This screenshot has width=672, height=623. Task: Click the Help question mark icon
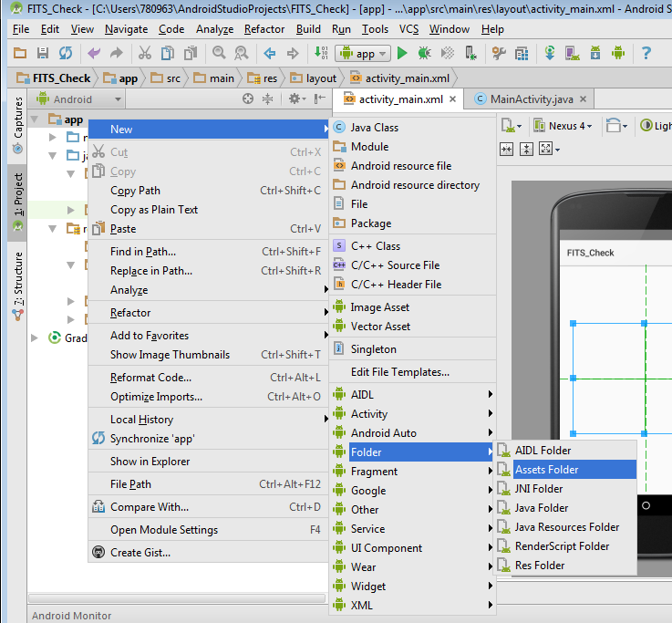(646, 54)
